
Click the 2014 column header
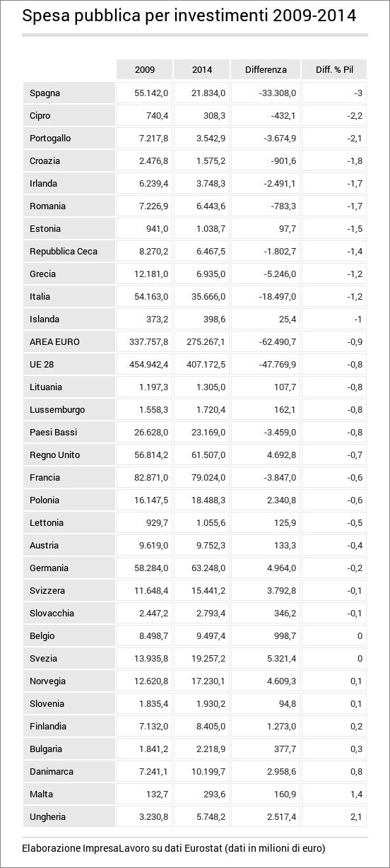point(201,70)
